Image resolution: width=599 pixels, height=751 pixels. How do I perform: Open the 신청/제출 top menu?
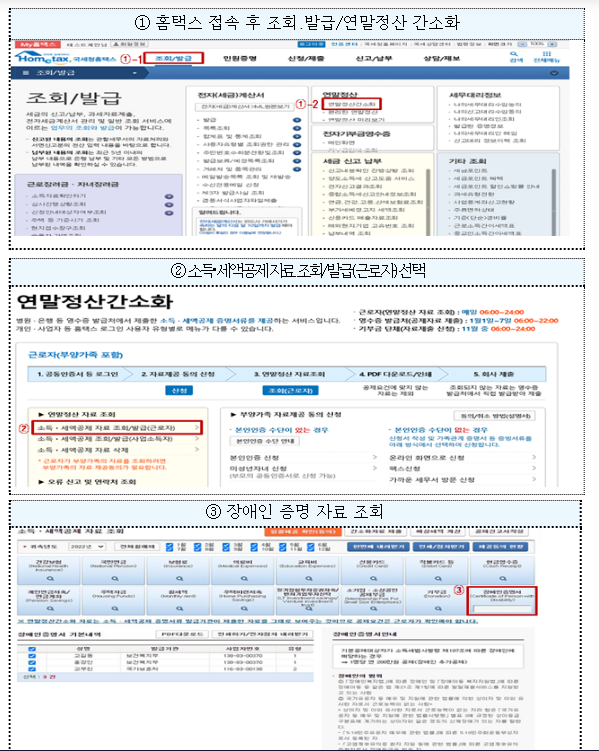(x=306, y=58)
